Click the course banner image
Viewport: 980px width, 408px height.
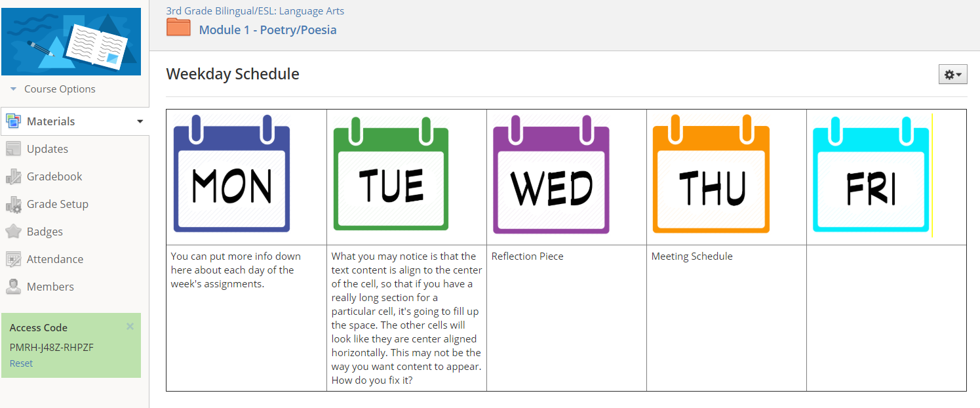[x=71, y=41]
